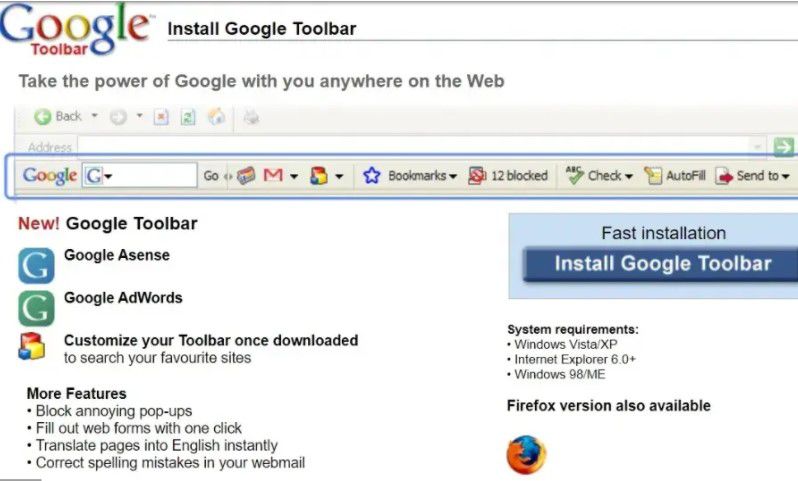This screenshot has height=481, width=798.
Task: Expand the Gmail dropdown arrow
Action: coord(294,177)
